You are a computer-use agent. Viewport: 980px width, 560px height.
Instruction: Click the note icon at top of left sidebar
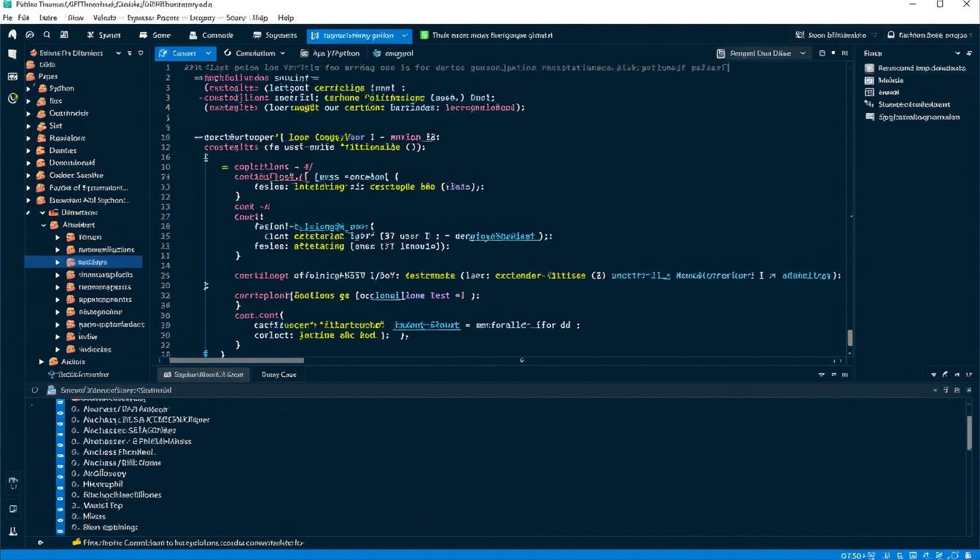click(x=12, y=54)
